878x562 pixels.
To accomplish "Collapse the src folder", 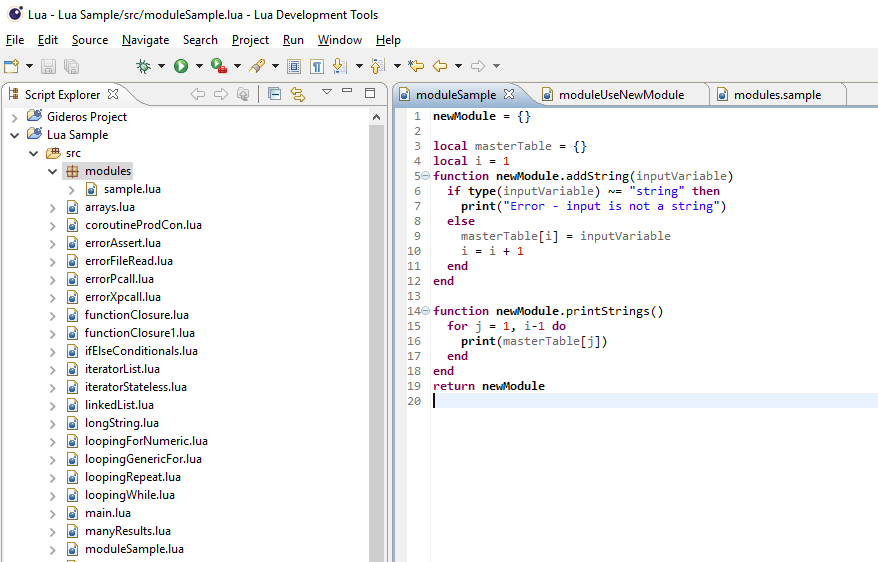I will pos(34,153).
